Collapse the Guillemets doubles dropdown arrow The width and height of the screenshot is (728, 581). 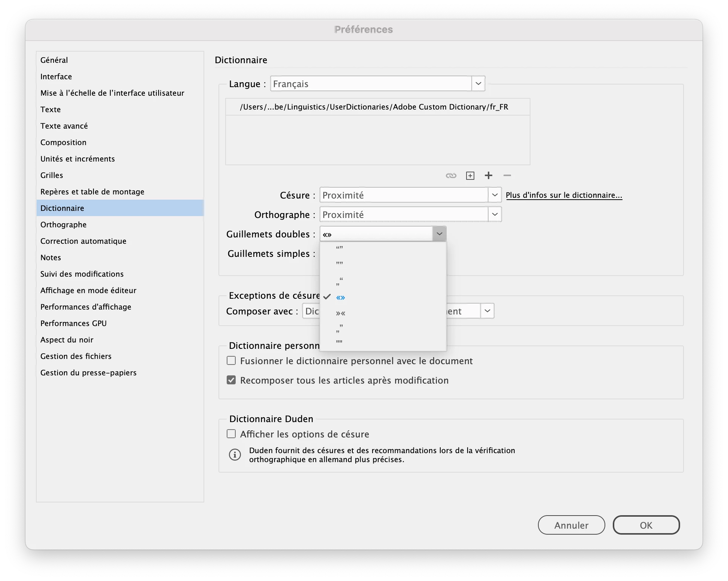pos(439,234)
